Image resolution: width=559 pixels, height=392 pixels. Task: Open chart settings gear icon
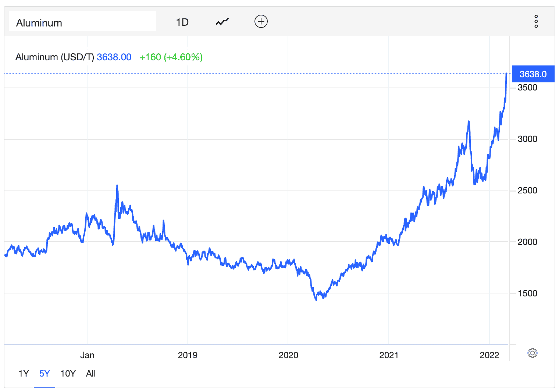click(532, 353)
